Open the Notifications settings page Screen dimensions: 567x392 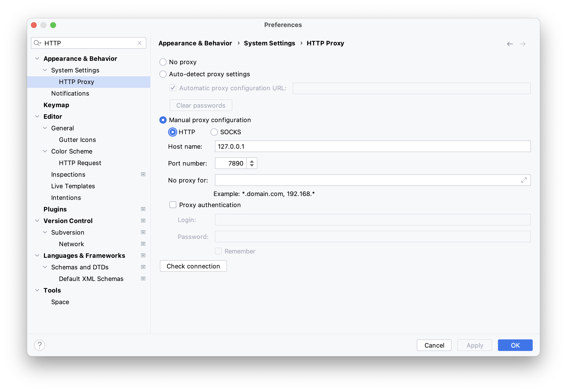coord(70,93)
